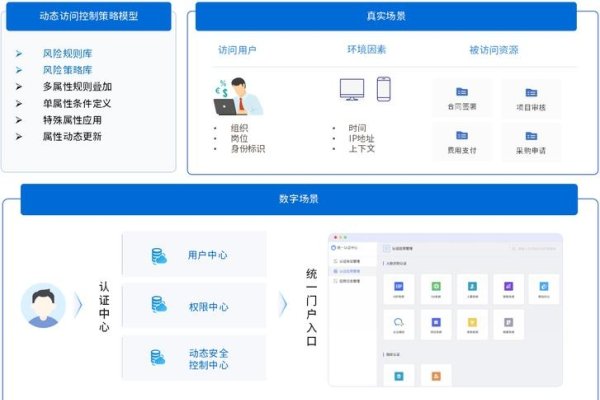
Task: Click the 身份标识 bullet text
Action: coord(248,149)
